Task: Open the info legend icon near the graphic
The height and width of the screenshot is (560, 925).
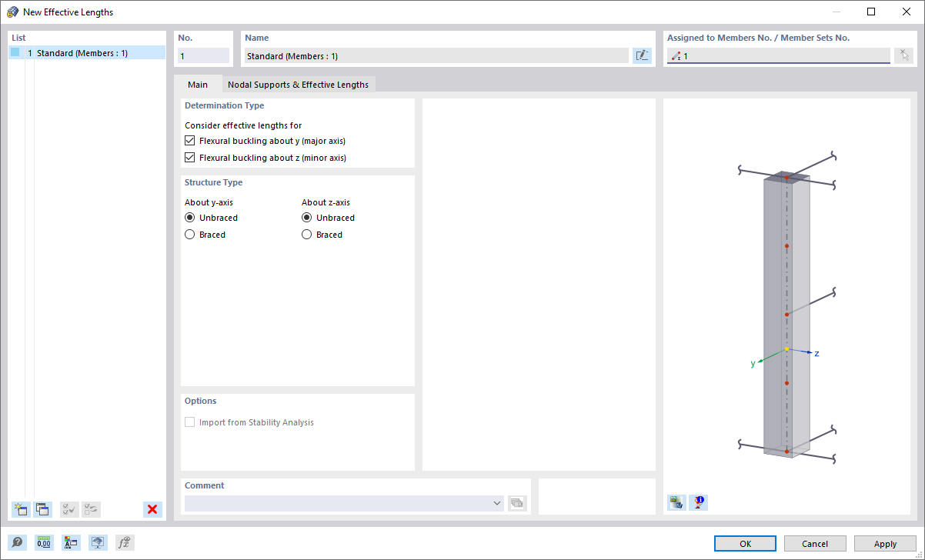Action: tap(698, 502)
